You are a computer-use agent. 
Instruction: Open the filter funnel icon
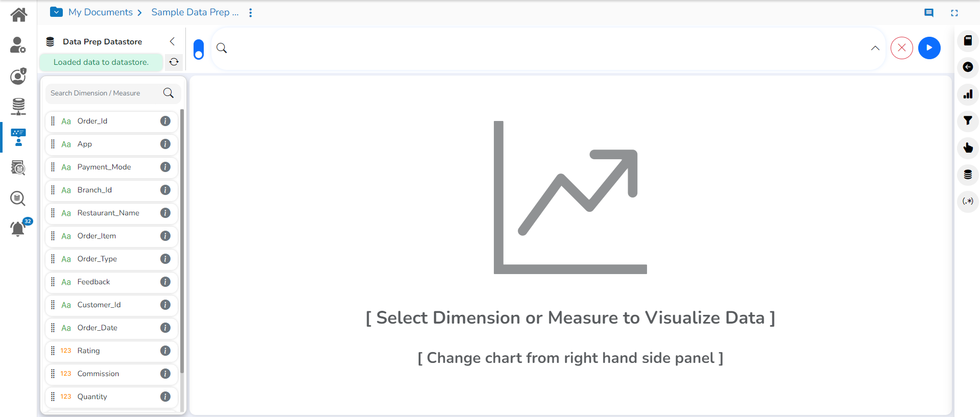point(968,121)
